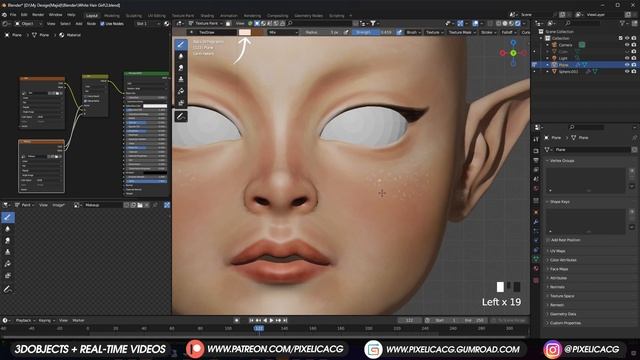Open the Modifiers wrench properties tab
This screenshot has height=360, width=640.
tap(536, 222)
